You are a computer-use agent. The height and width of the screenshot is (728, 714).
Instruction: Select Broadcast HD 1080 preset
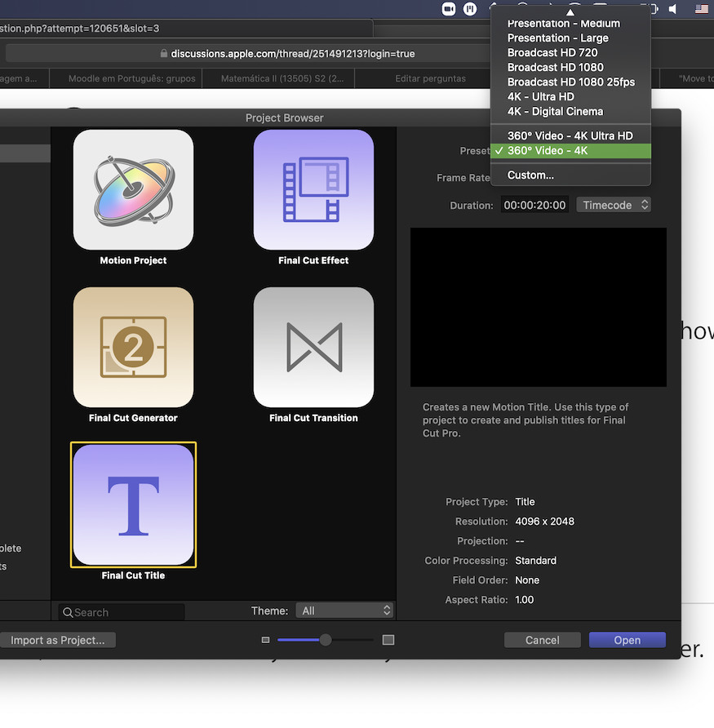click(570, 67)
